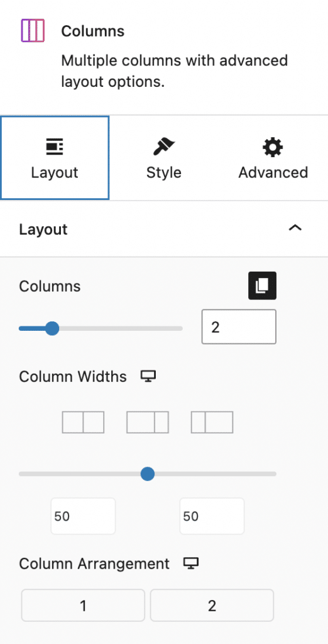Click the desktop device icon by Column Widths
The image size is (328, 644).
tap(148, 376)
